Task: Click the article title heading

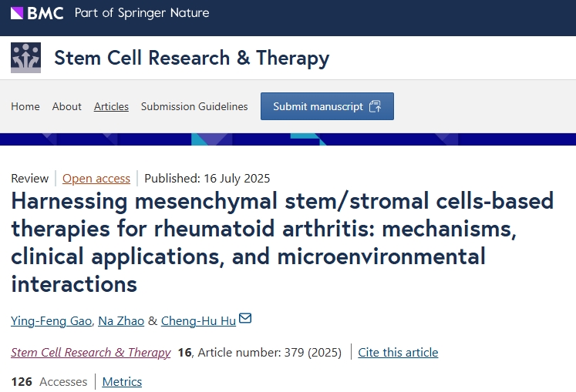Action: pos(282,243)
